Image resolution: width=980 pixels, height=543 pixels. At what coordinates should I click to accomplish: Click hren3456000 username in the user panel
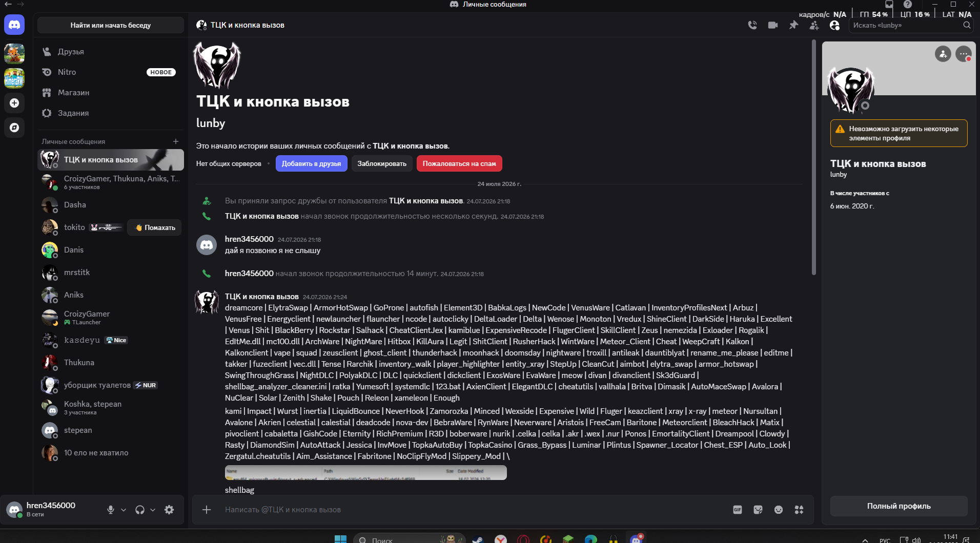(51, 506)
